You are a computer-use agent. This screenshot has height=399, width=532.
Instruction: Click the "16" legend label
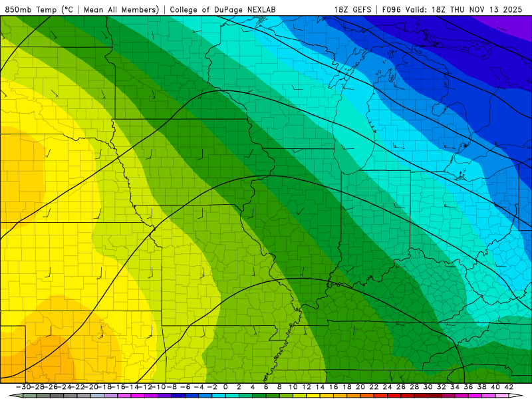[x=334, y=387]
